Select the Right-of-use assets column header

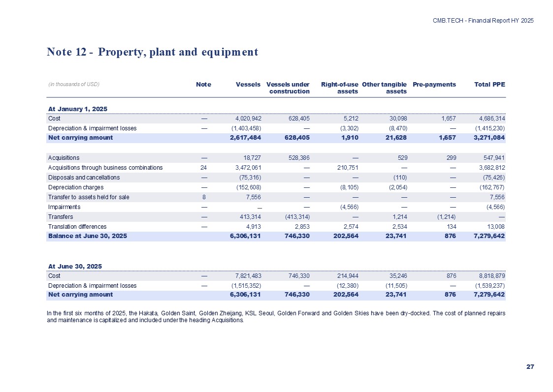[339, 88]
